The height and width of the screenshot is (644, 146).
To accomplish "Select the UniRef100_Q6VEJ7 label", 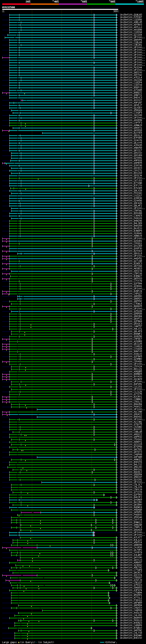I will (131, 105).
